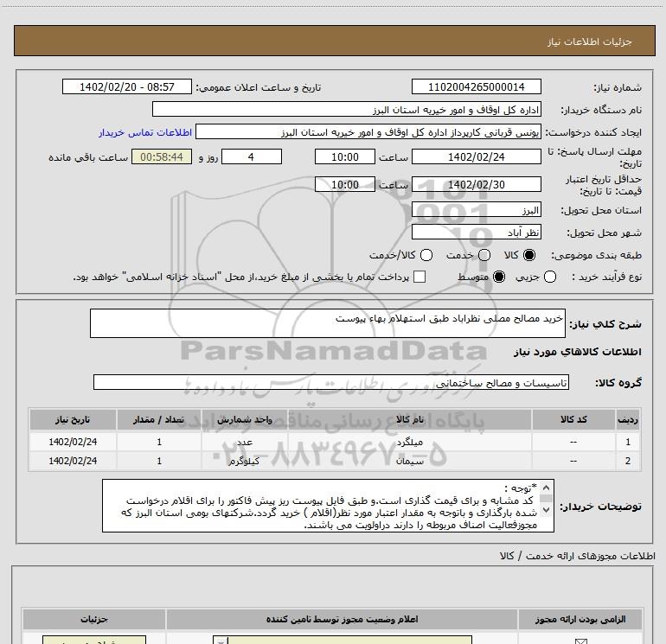
Task: Click the remaining days field showing 4
Action: tap(252, 156)
